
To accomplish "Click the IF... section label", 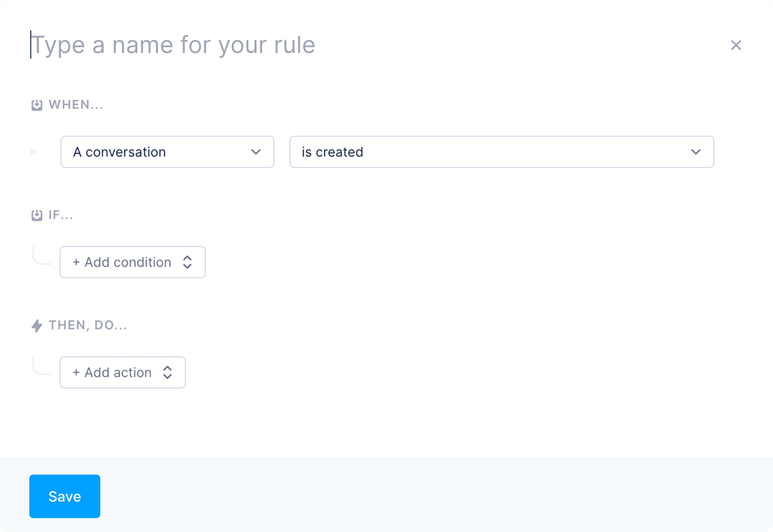I will coord(61,215).
